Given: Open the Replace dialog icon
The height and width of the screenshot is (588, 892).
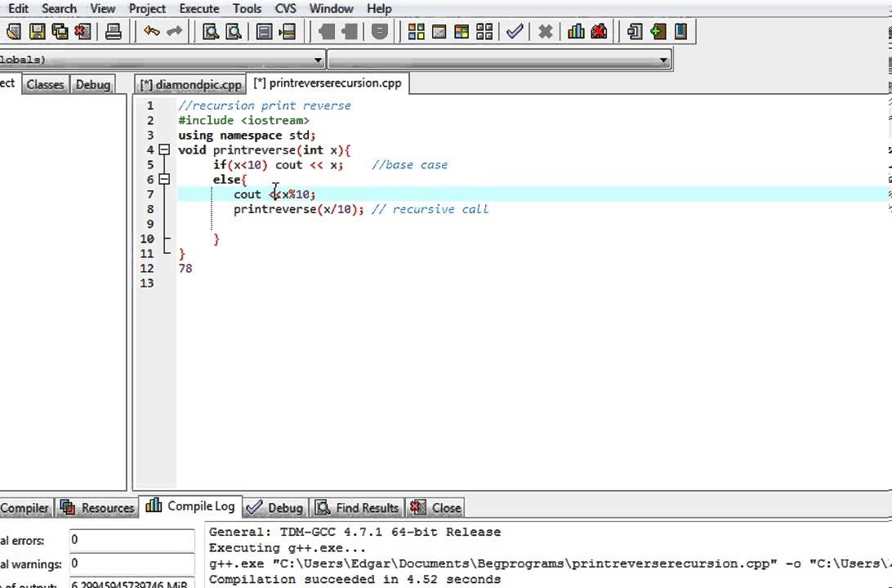Looking at the screenshot, I should click(x=233, y=31).
